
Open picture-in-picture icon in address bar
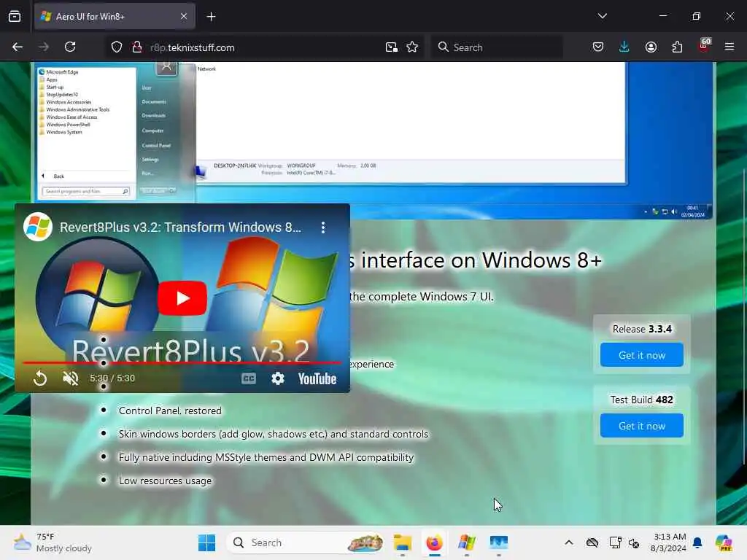[x=392, y=47]
